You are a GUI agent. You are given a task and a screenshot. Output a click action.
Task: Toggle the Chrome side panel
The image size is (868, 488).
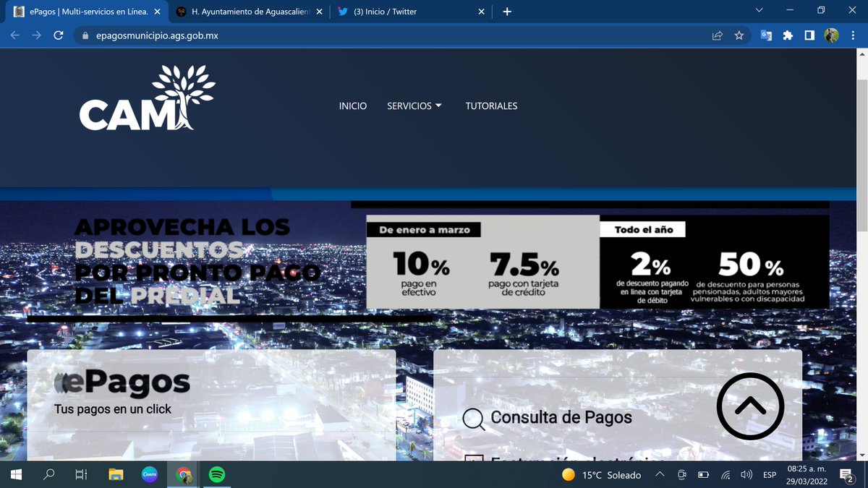809,35
